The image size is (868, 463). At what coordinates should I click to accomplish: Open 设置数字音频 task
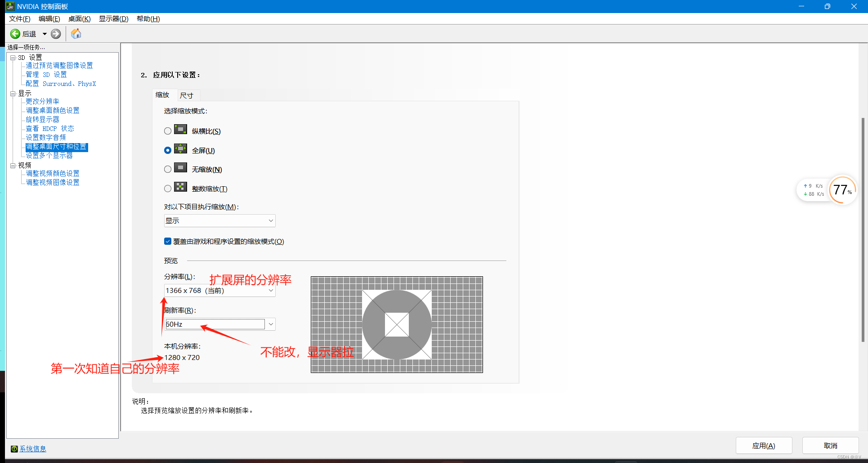pos(46,138)
